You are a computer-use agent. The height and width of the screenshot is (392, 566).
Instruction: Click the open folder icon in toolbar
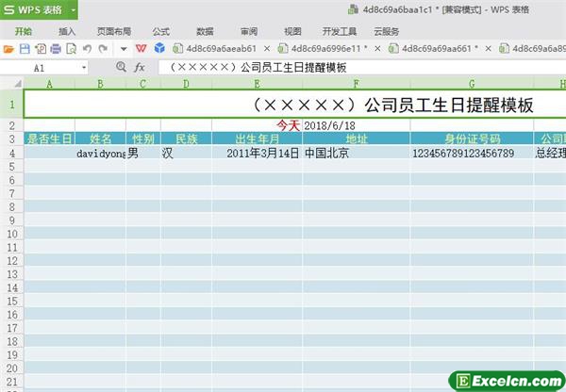(x=8, y=49)
